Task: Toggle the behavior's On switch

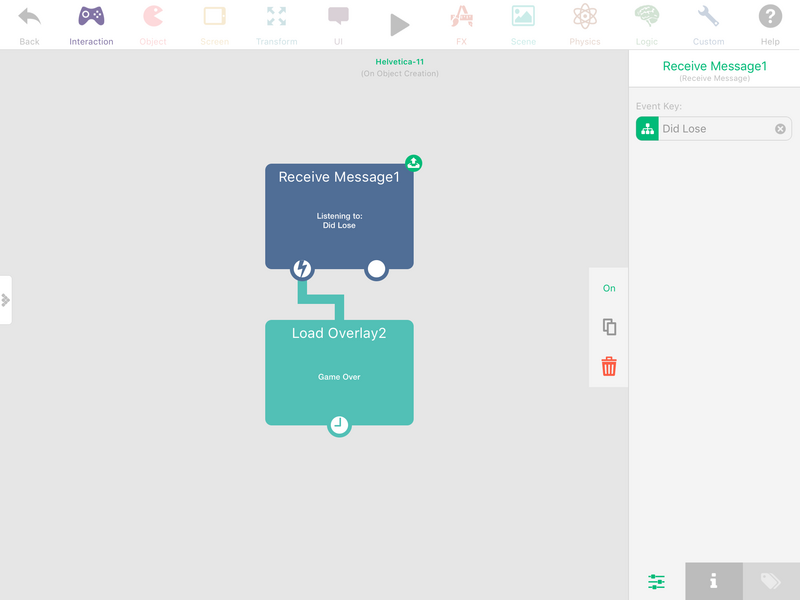Action: (x=609, y=288)
